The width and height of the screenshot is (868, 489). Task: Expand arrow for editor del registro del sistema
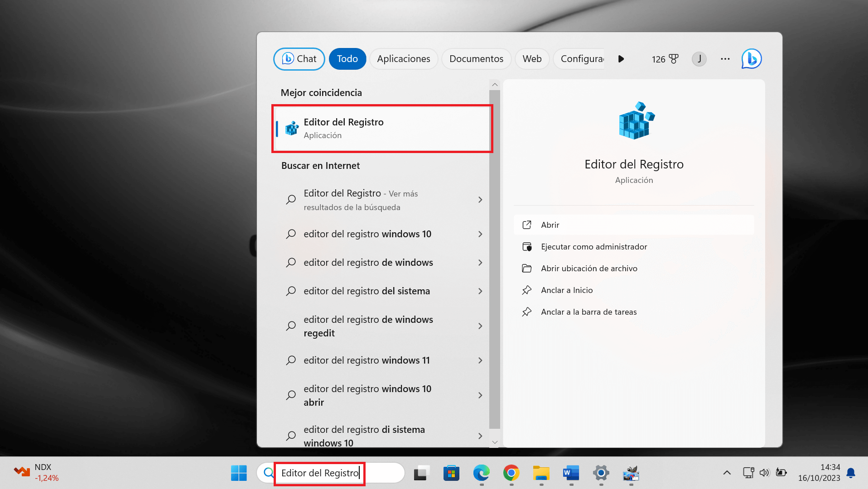click(x=480, y=291)
